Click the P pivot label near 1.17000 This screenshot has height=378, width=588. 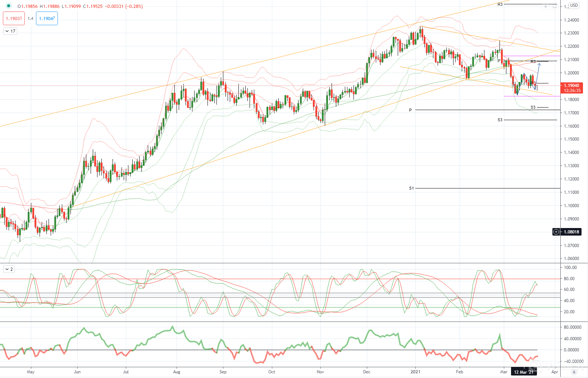(410, 110)
